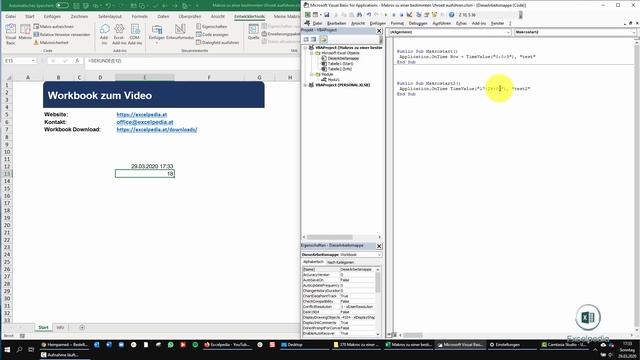The width and height of the screenshot is (640, 360).
Task: Open the Debuggen menu in VBA
Action: (418, 23)
